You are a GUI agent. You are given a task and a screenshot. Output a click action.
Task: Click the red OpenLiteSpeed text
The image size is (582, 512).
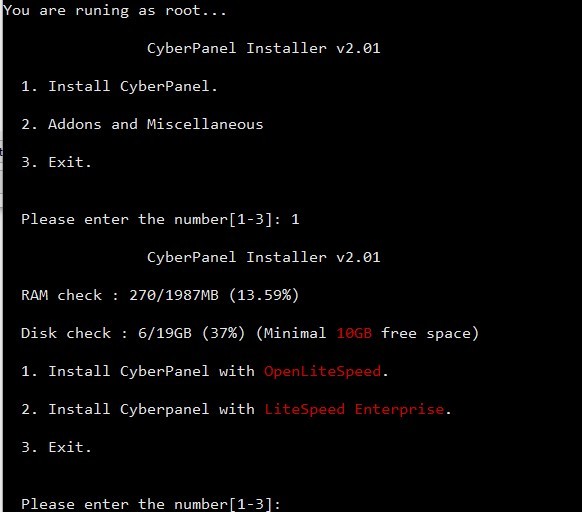(x=322, y=372)
